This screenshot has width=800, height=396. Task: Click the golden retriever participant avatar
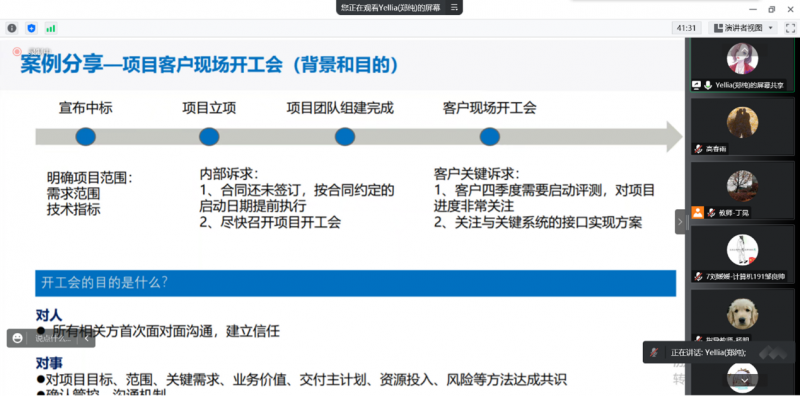(742, 313)
